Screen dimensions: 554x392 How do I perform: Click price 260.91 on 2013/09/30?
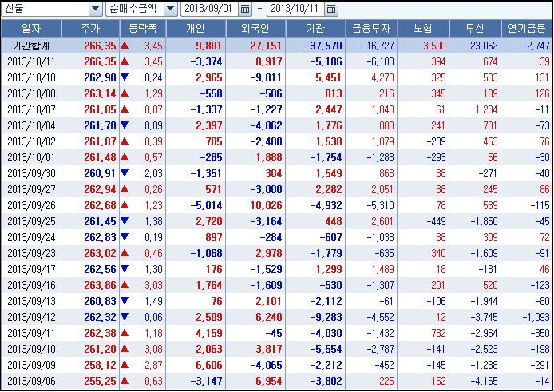pos(100,173)
